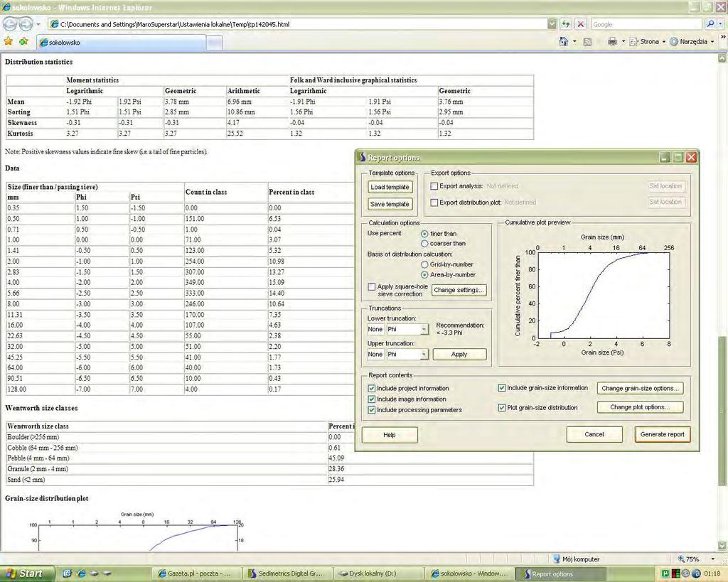Open the Narzędzia tools gear menu
This screenshot has width=728, height=582.
pyautogui.click(x=692, y=42)
